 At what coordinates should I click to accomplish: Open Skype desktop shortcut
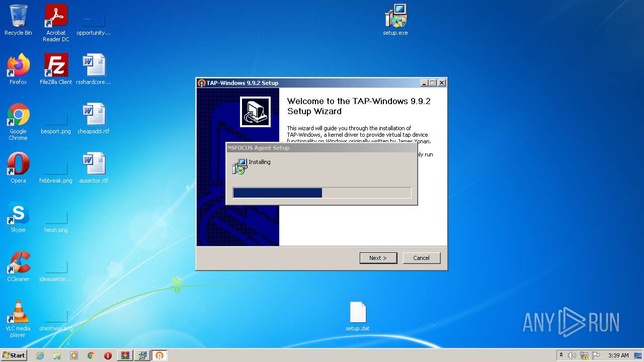click(18, 217)
